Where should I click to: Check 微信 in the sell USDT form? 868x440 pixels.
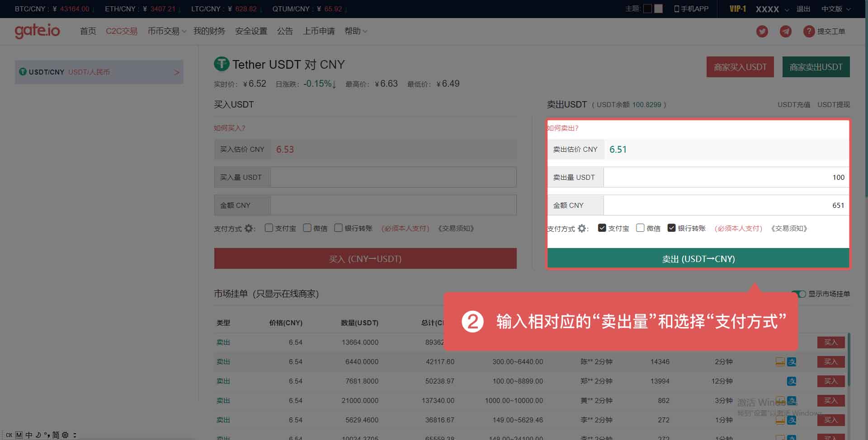(x=640, y=228)
